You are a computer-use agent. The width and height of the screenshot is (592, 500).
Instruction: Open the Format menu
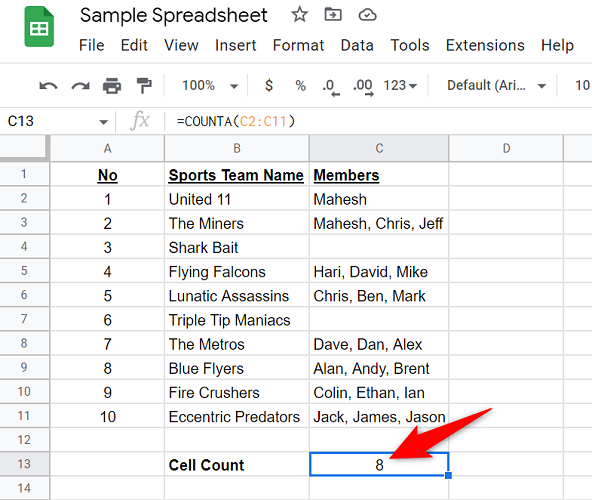pyautogui.click(x=298, y=45)
